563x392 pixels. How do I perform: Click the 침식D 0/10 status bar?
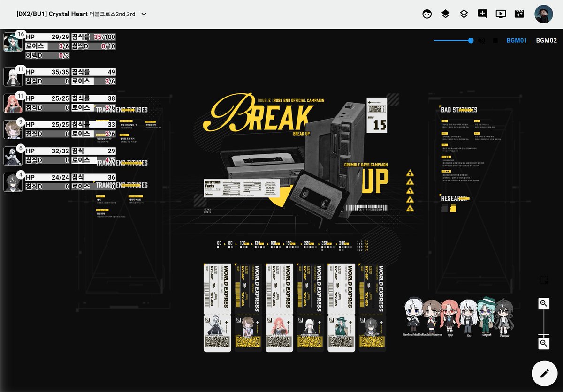pyautogui.click(x=93, y=46)
